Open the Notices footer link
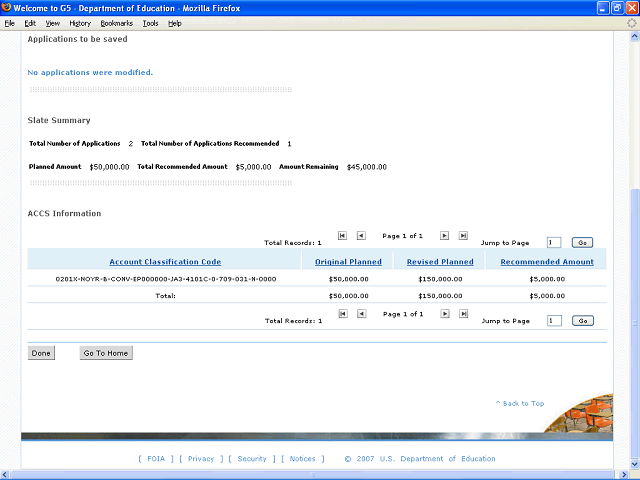Image resolution: width=640 pixels, height=480 pixels. tap(302, 459)
